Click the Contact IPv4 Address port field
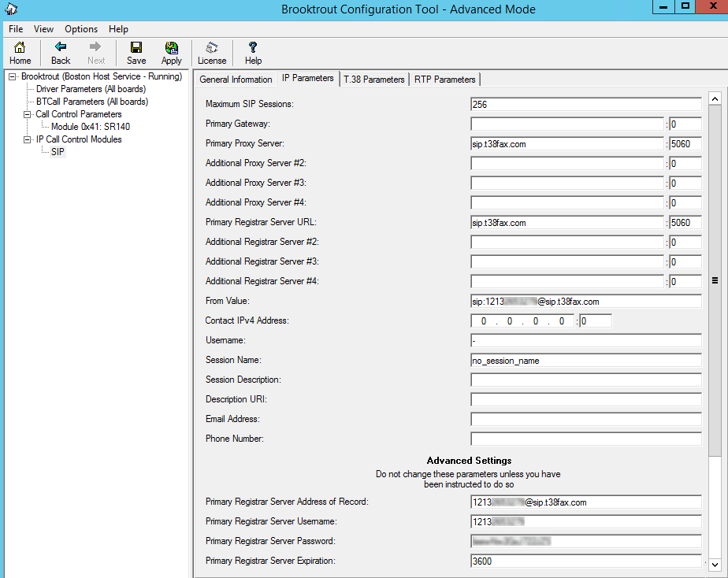Image resolution: width=728 pixels, height=578 pixels. (596, 321)
